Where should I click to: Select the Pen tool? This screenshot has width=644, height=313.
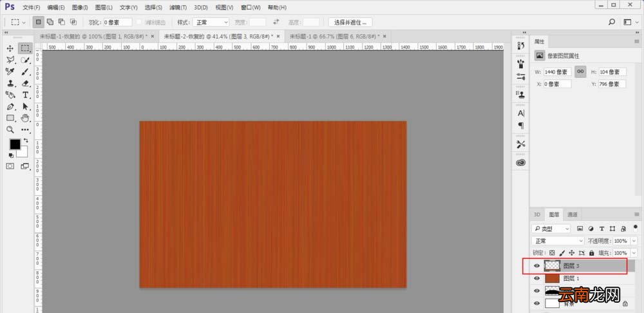(10, 107)
